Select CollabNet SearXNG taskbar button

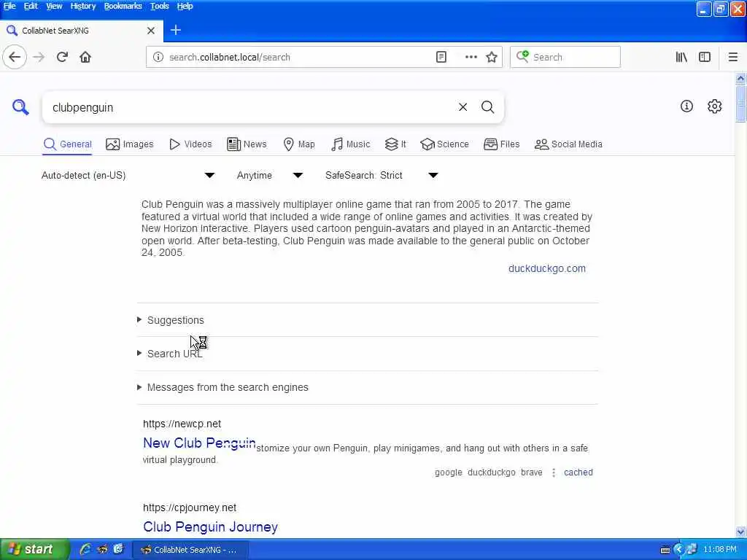coord(190,550)
